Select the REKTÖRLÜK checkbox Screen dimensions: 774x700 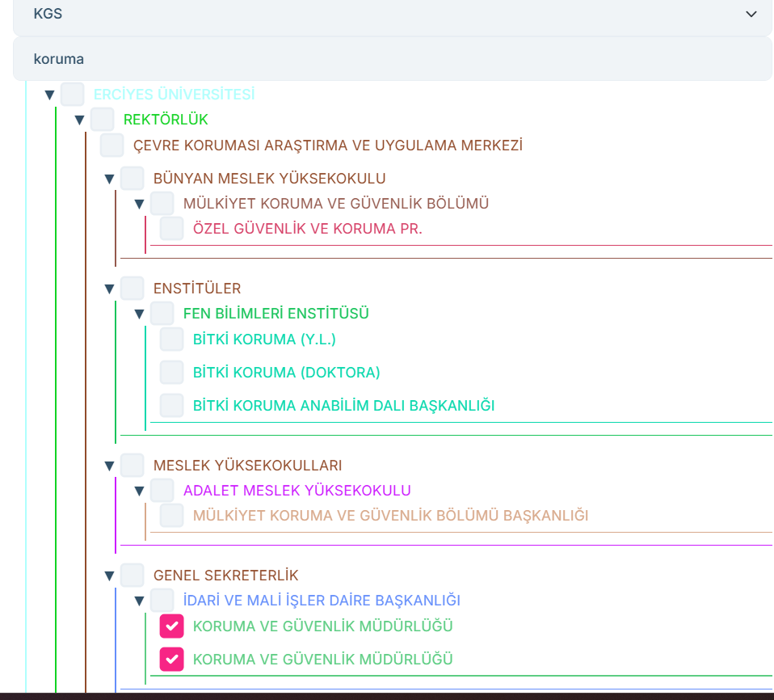tap(103, 120)
